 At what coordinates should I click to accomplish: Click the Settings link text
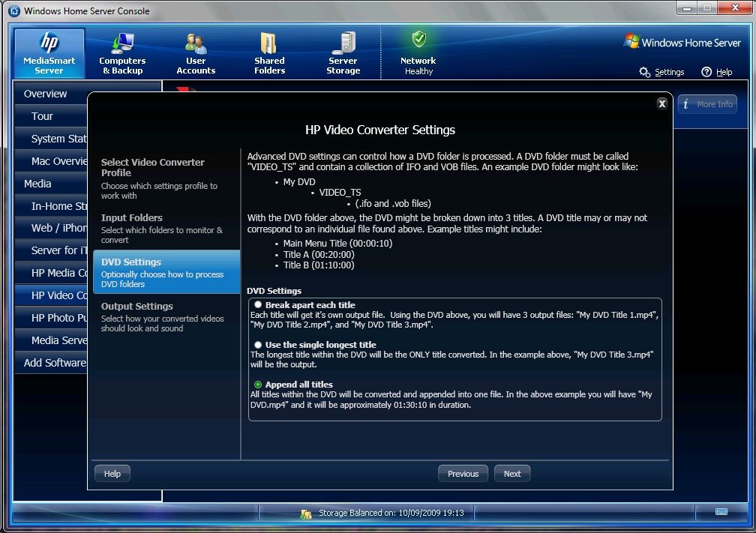[x=669, y=72]
